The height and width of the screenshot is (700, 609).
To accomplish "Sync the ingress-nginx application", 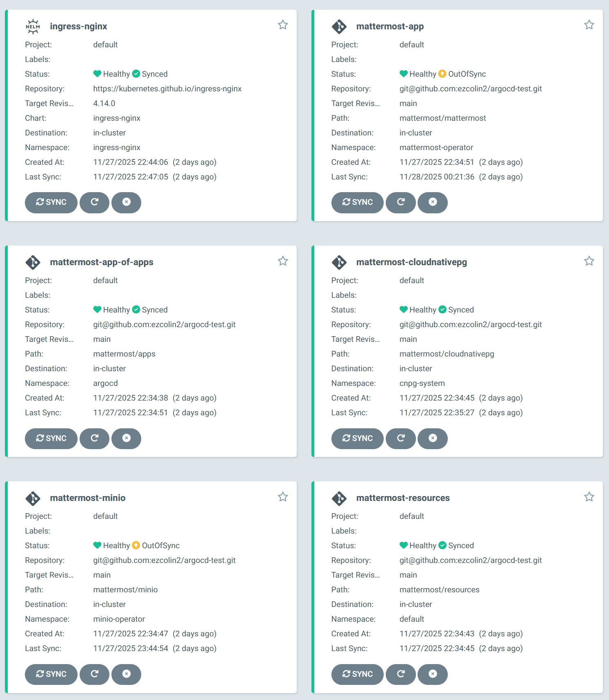I will (51, 202).
